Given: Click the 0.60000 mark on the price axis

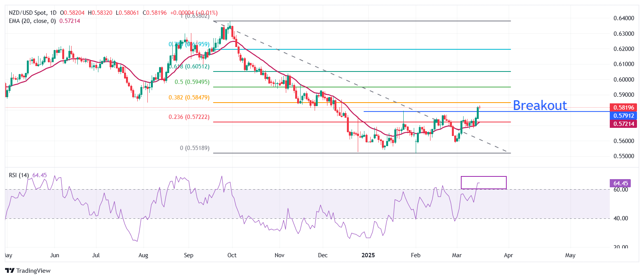Looking at the screenshot, I should [x=623, y=80].
